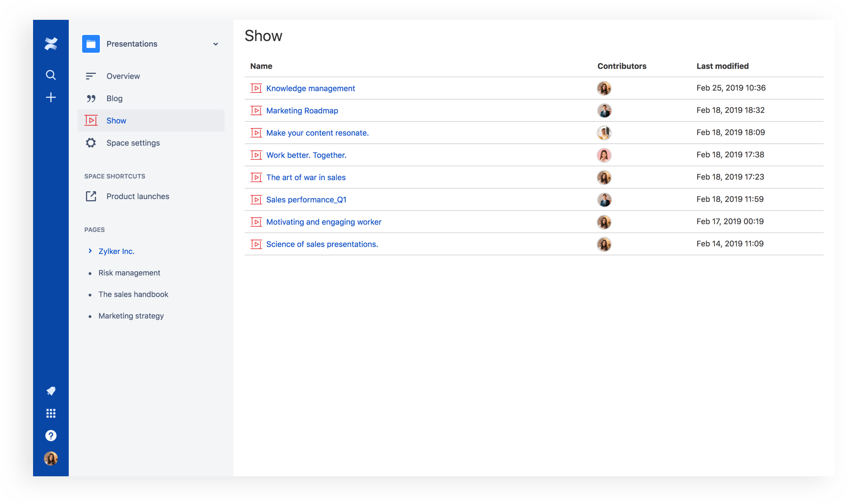The width and height of the screenshot is (848, 504).
Task: Click the presentation play icon for Marketing Roadmap
Action: (x=256, y=110)
